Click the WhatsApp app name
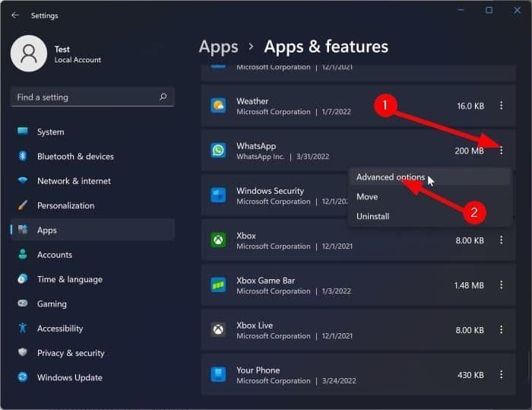The width and height of the screenshot is (532, 410). click(x=256, y=146)
